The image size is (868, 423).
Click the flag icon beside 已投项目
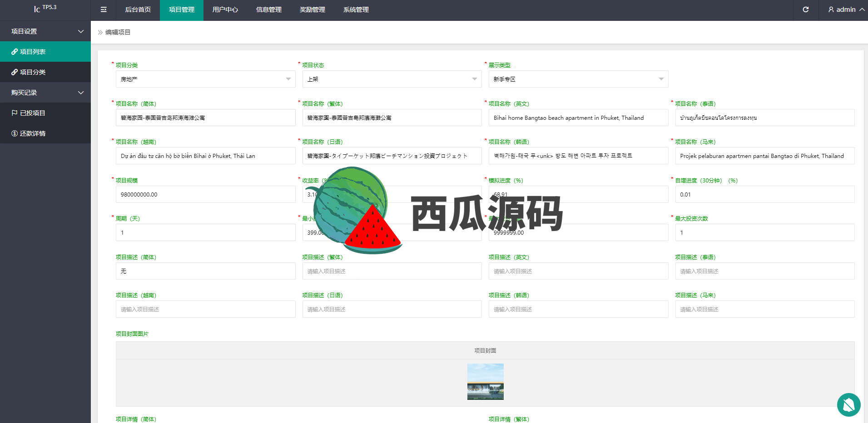point(15,113)
